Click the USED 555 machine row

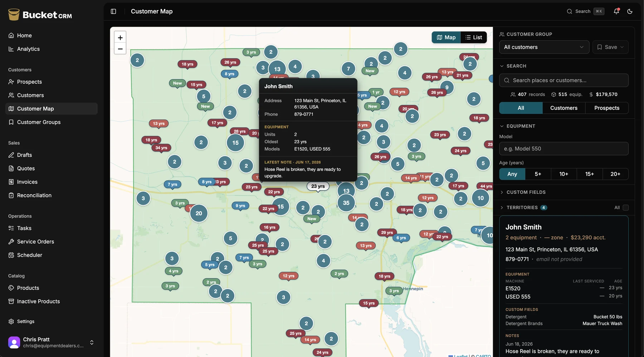564,296
